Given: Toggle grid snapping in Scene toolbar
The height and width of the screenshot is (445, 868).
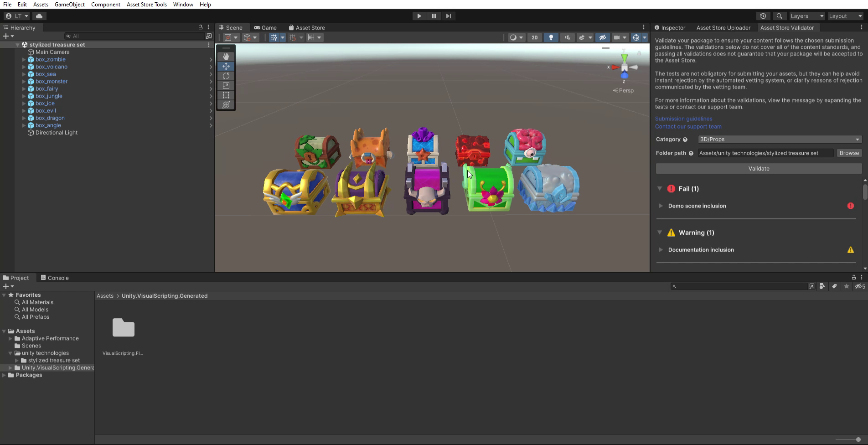Looking at the screenshot, I should (293, 37).
